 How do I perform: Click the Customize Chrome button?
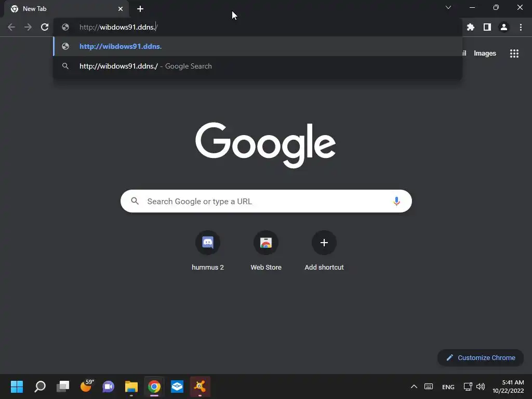click(481, 357)
